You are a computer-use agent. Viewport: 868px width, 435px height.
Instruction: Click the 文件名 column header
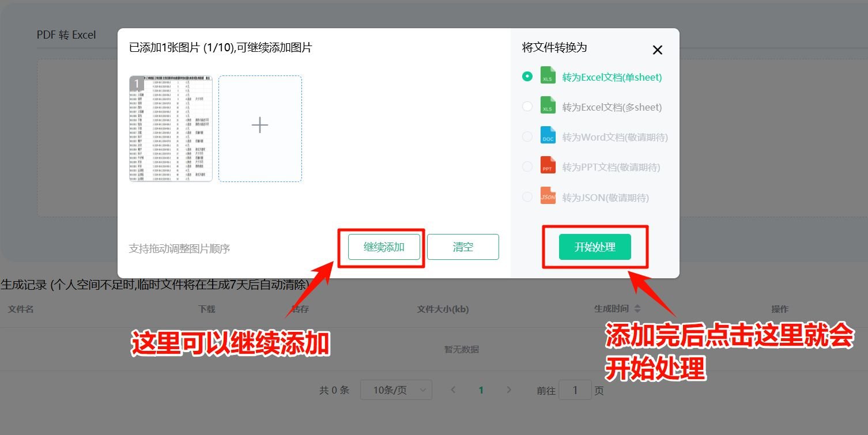[x=20, y=309]
